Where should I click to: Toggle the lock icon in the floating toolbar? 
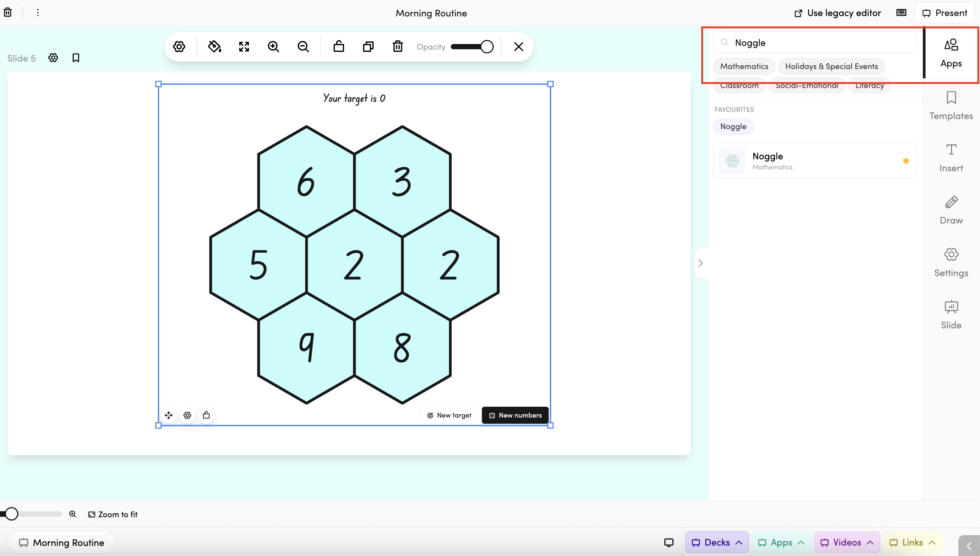339,47
